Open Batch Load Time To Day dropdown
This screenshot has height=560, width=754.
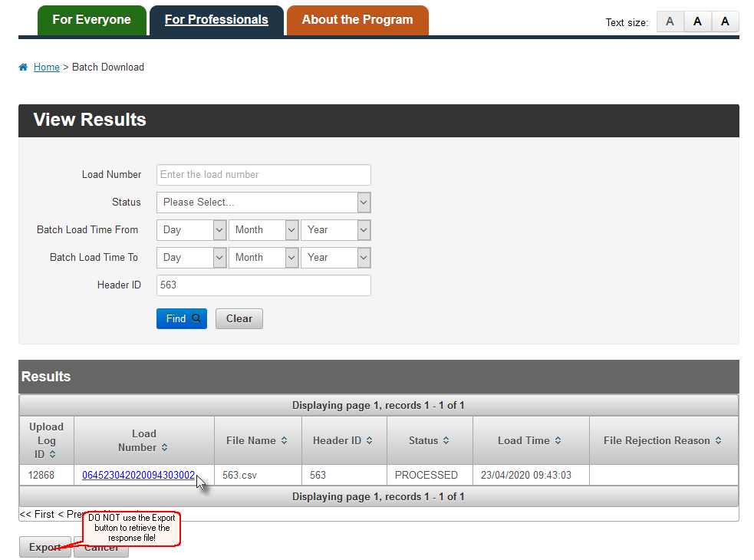pyautogui.click(x=192, y=258)
